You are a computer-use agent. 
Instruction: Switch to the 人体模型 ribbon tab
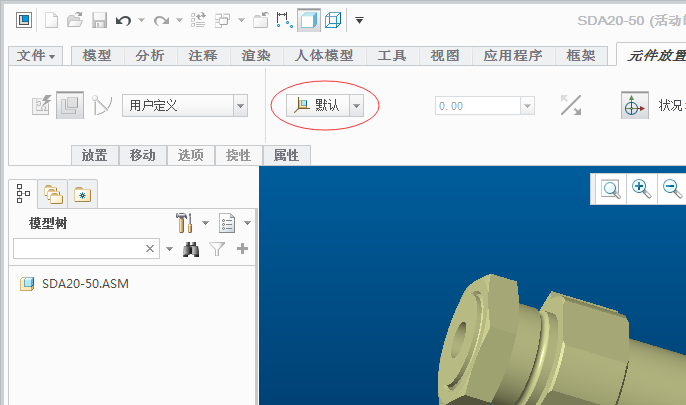[324, 56]
